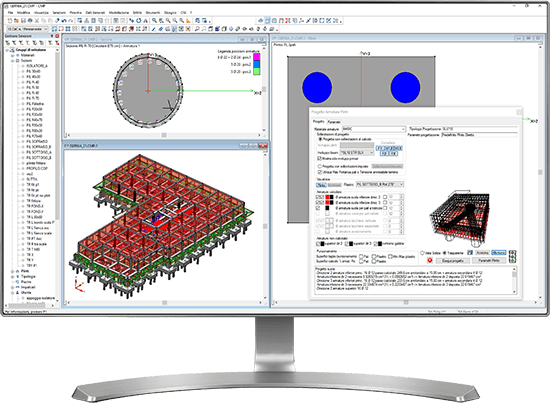This screenshot has width=550, height=403.
Task: Toggle Mostra solo inviluppi primari checkbox
Action: [x=320, y=159]
